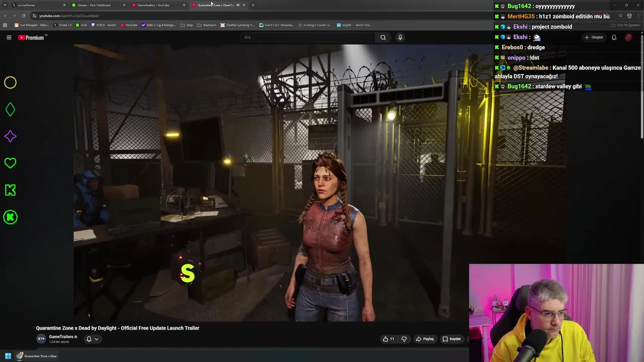Click the Streamlabs chat announcement
Image resolution: width=644 pixels, height=362 pixels.
coord(568,72)
